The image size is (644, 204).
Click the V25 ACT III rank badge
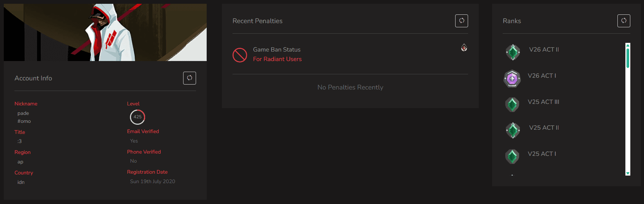pos(512,105)
